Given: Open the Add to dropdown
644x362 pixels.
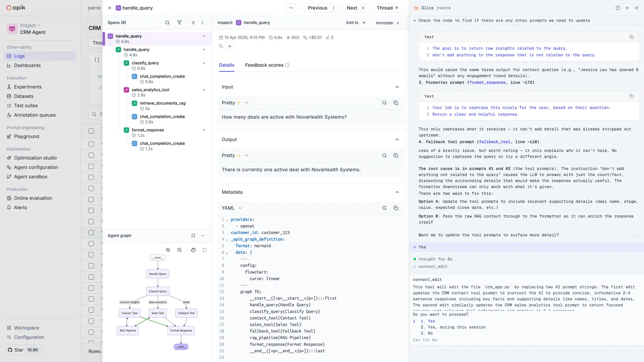Looking at the screenshot, I should (x=355, y=23).
